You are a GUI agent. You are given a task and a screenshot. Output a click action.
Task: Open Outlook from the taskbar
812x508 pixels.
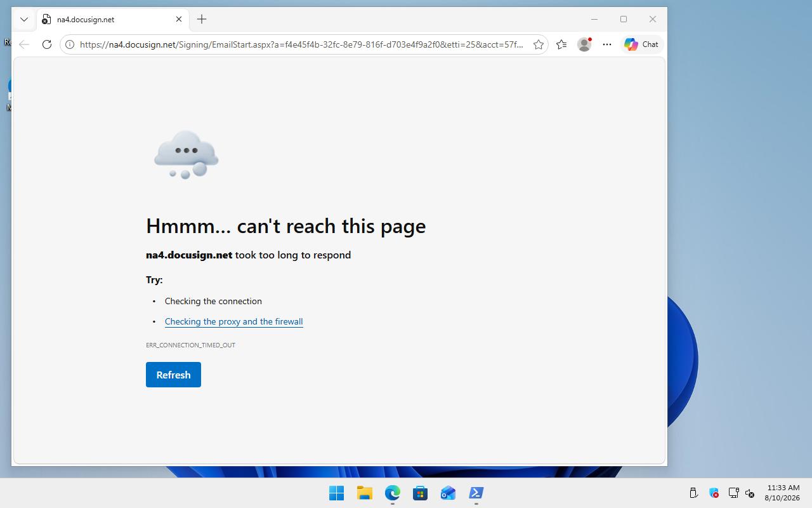pos(448,493)
